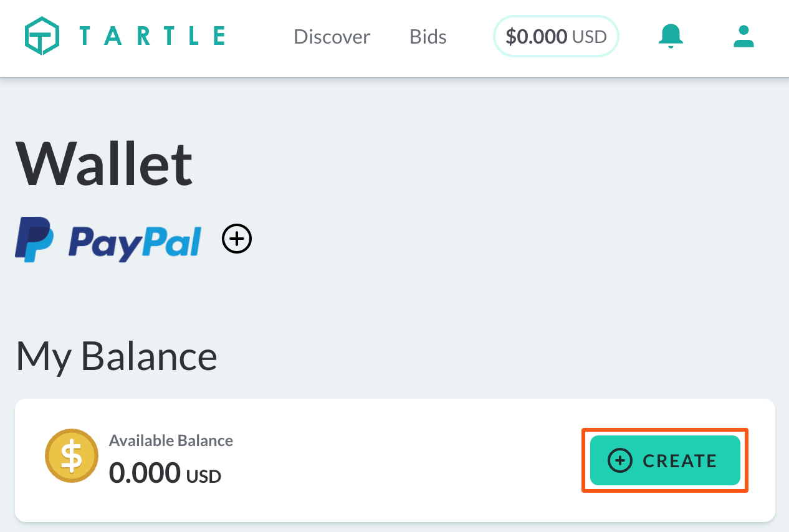789x532 pixels.
Task: Click the plus icon inside CREATE button
Action: pos(619,461)
